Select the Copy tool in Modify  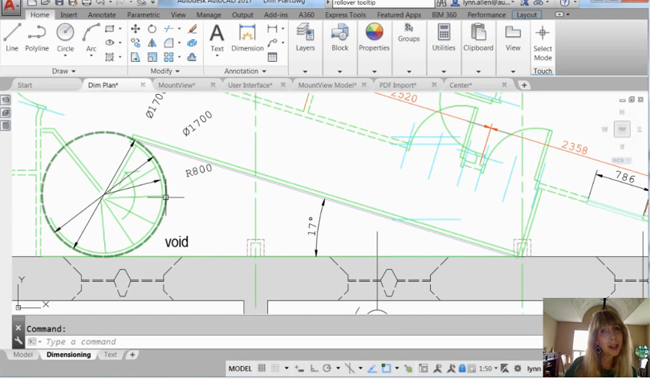[135, 43]
